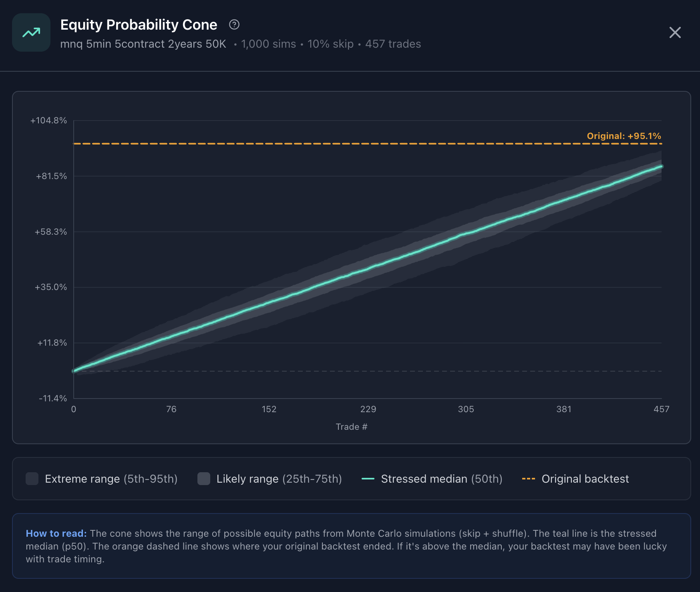700x592 pixels.
Task: Click the Trade # axis title
Action: 351,427
